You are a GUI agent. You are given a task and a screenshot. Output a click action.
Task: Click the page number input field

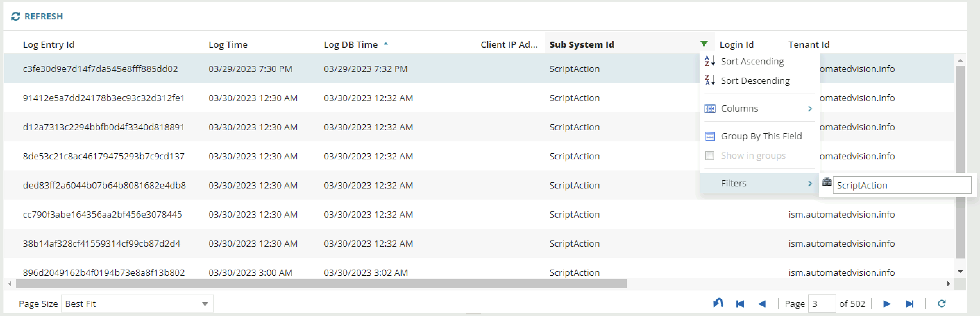click(x=822, y=304)
